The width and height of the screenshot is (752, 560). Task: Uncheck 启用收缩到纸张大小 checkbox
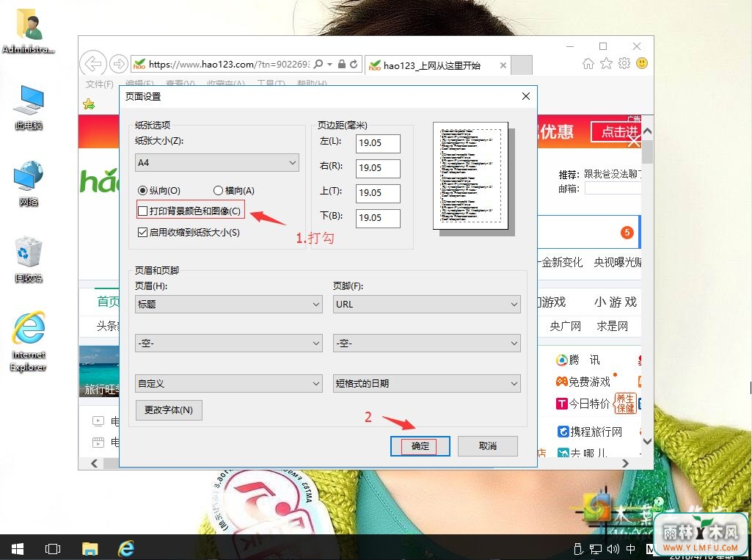[x=142, y=232]
